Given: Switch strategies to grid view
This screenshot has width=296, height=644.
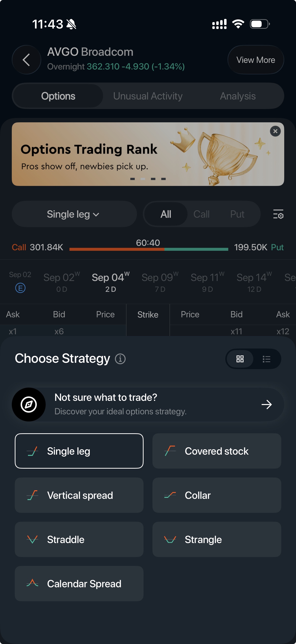Looking at the screenshot, I should tap(240, 359).
